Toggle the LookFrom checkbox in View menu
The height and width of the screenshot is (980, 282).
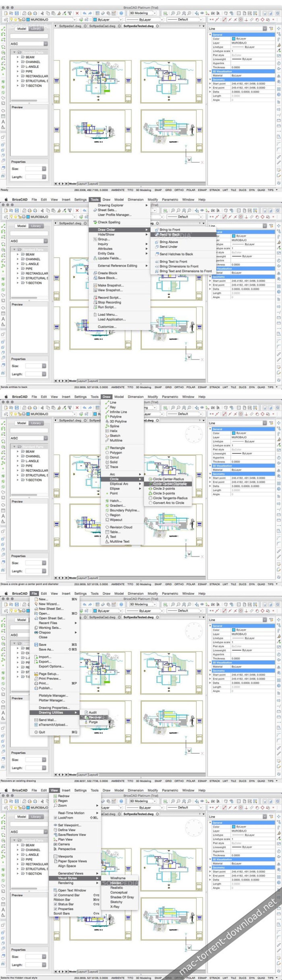point(56,818)
